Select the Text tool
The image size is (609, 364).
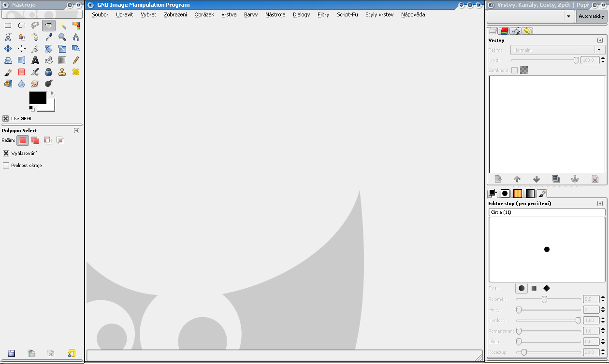coord(35,60)
